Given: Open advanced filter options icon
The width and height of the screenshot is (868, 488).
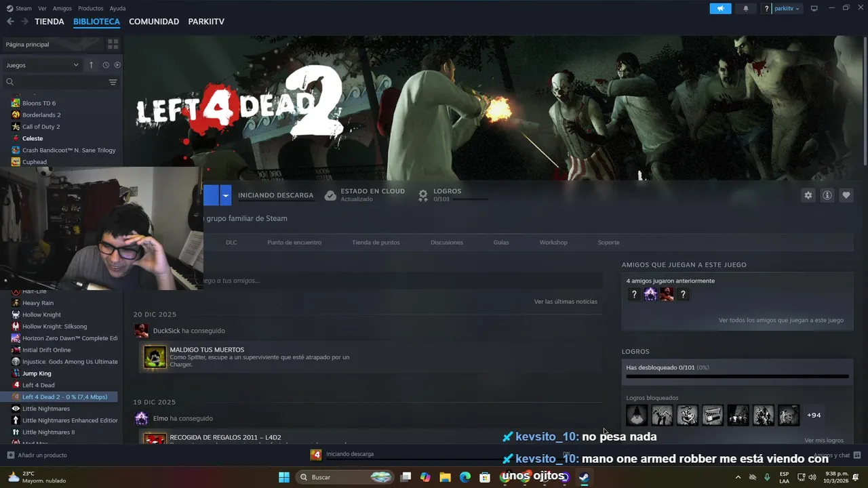Looking at the screenshot, I should (113, 82).
